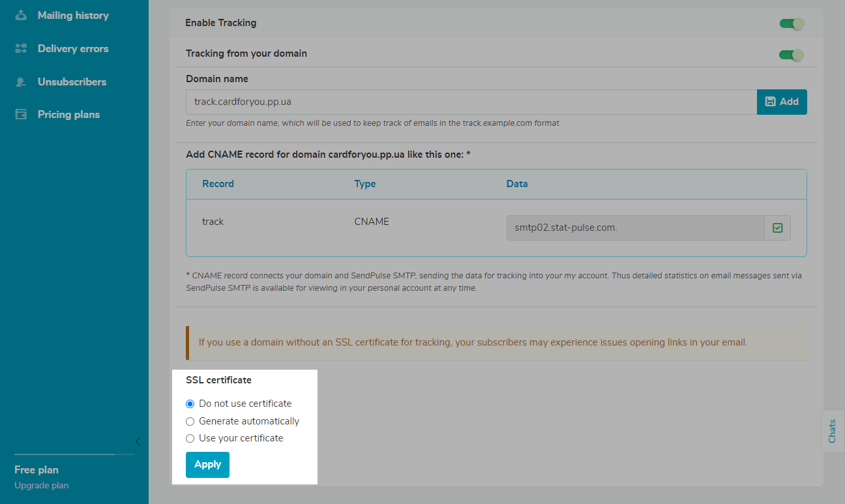Viewport: 845px width, 504px height.
Task: Click the Delivery errors sidebar icon
Action: pos(22,49)
